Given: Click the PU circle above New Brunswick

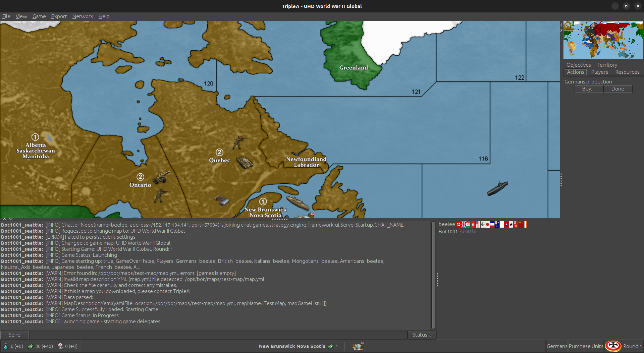Looking at the screenshot, I should point(263,201).
